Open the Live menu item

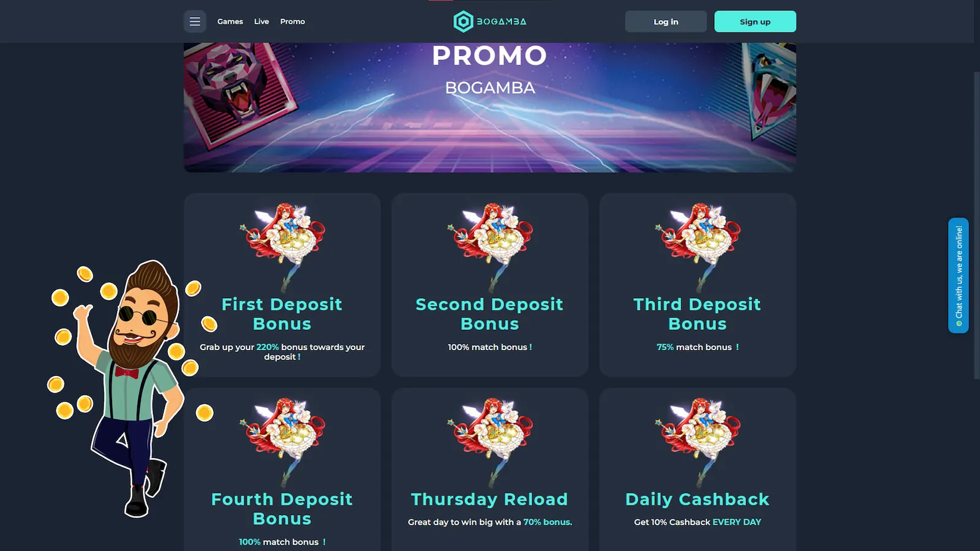[262, 21]
